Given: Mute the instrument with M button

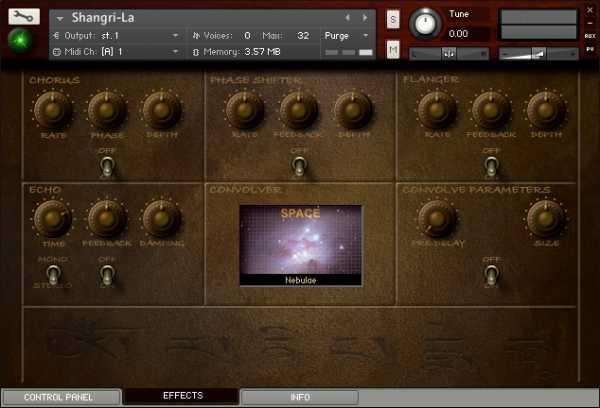Looking at the screenshot, I should [x=393, y=50].
